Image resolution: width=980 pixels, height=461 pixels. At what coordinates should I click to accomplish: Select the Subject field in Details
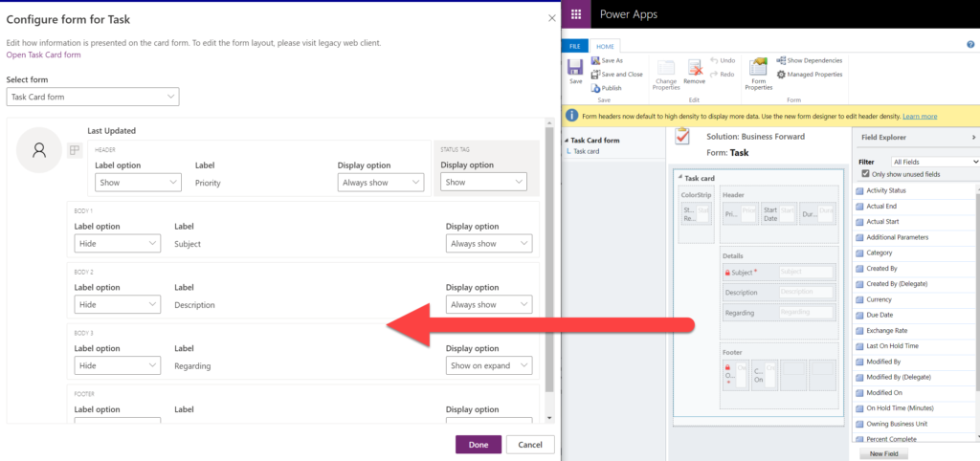pyautogui.click(x=778, y=272)
